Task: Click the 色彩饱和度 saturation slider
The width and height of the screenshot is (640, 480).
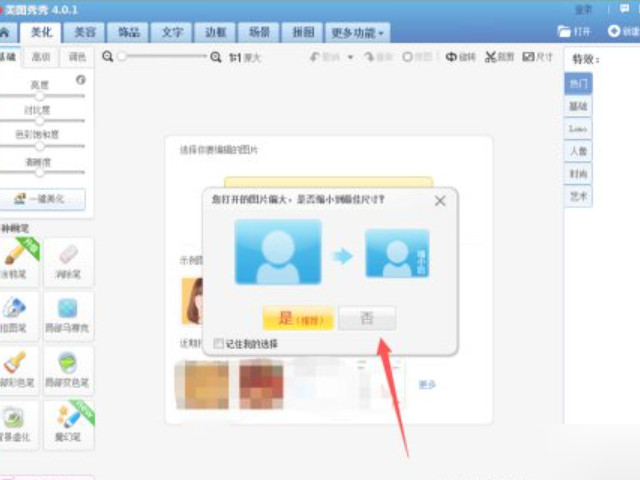Action: (42, 146)
